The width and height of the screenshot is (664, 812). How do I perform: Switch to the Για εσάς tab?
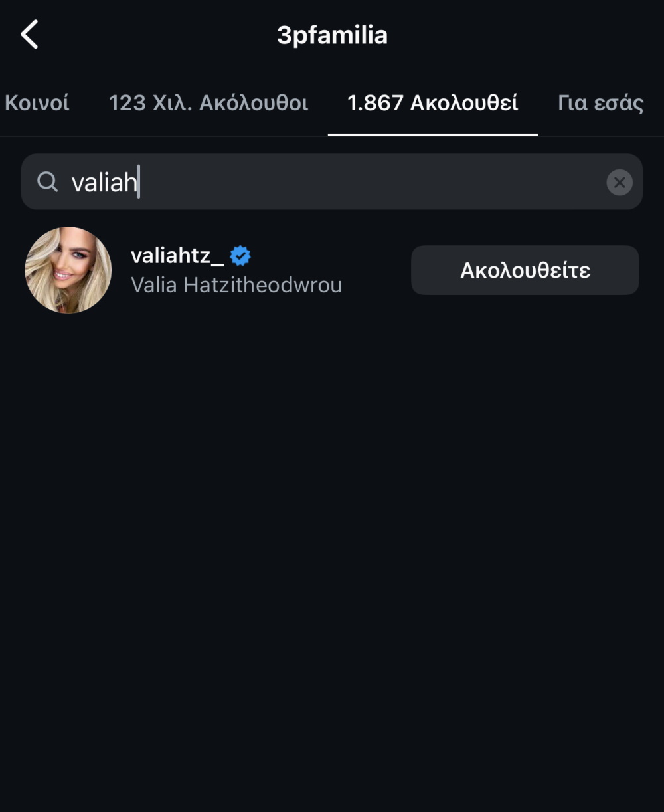tap(600, 103)
